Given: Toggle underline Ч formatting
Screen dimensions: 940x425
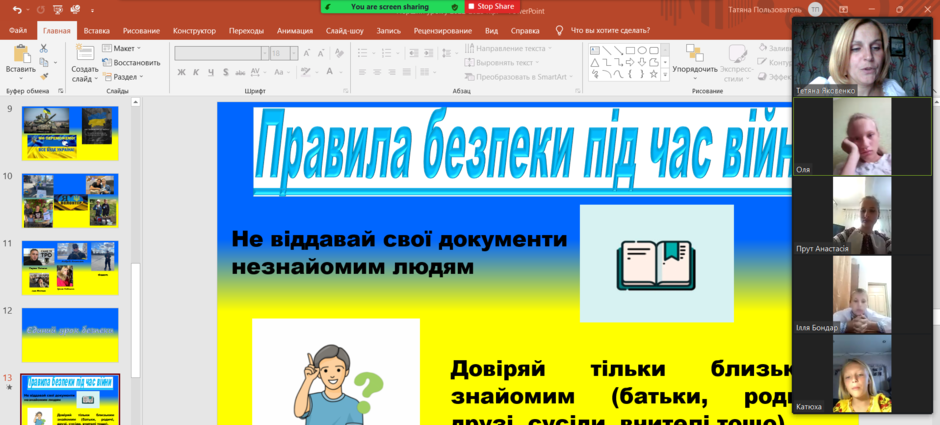Looking at the screenshot, I should coord(210,72).
